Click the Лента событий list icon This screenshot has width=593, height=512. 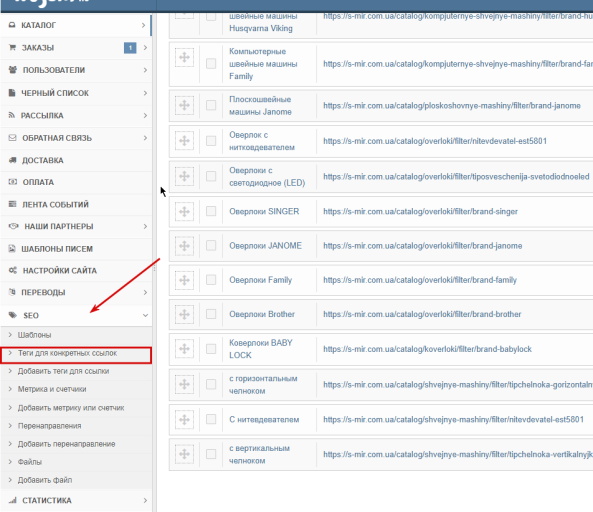[x=12, y=204]
